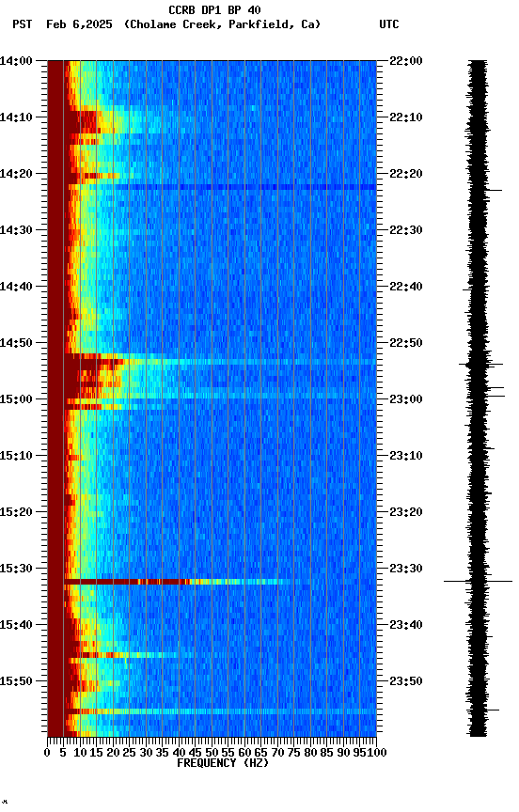Screen dimensions: 519x812
Task: Select the date "Feb 6,2025"
Action: pos(79,24)
